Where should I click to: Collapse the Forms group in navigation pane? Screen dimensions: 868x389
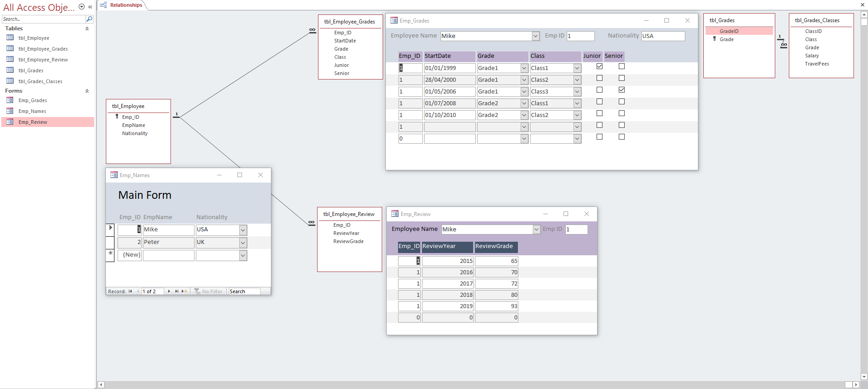coord(87,91)
